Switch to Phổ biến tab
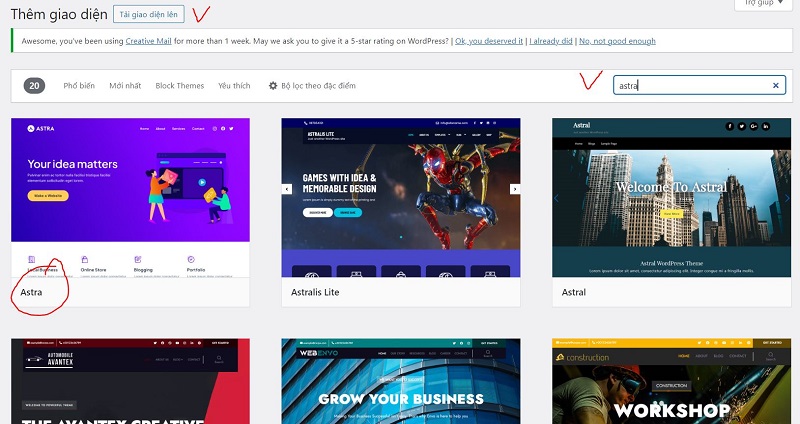 pyautogui.click(x=79, y=86)
